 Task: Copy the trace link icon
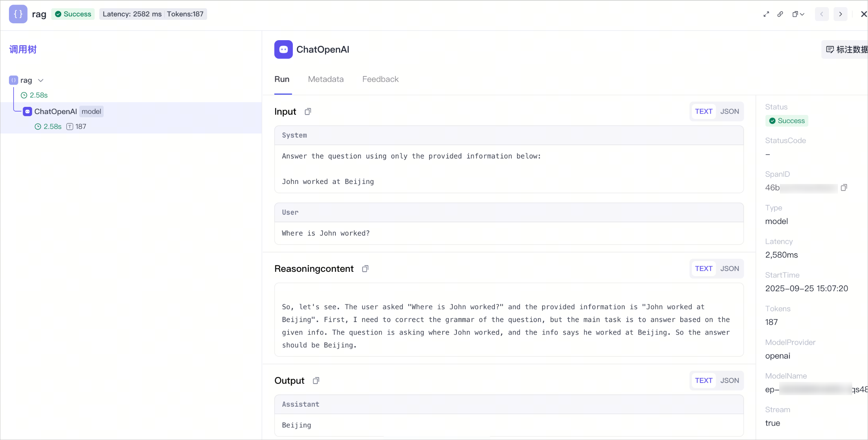(780, 14)
